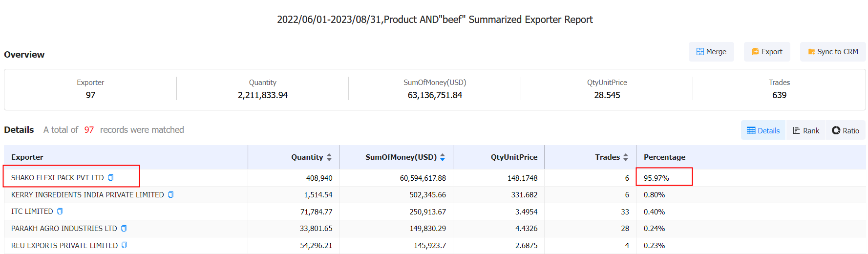
Task: Switch to the Ratio view tab
Action: pyautogui.click(x=846, y=130)
